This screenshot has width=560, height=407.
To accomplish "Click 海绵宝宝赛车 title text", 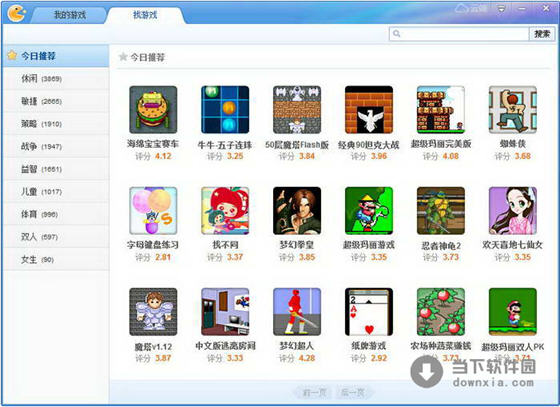I will (153, 144).
